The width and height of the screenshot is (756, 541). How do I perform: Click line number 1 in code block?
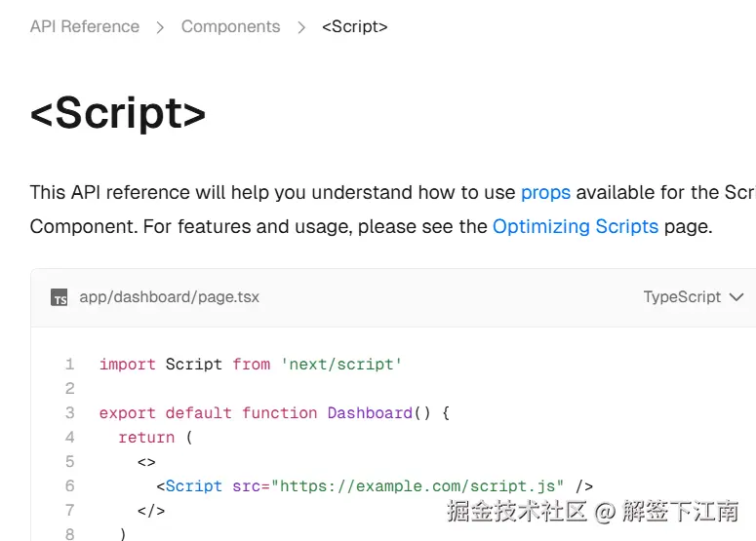(69, 364)
